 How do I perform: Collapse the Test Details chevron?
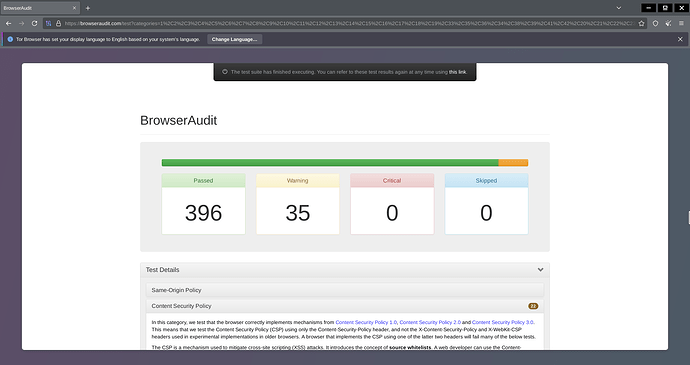click(540, 269)
